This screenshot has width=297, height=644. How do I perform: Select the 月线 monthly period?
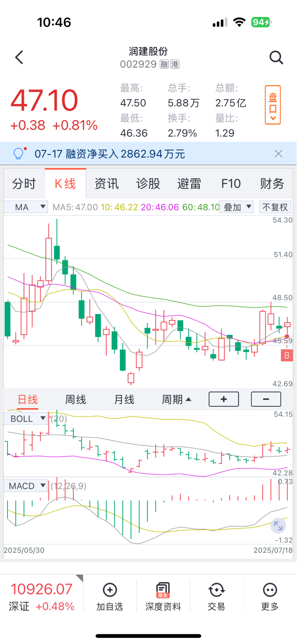[x=124, y=400]
